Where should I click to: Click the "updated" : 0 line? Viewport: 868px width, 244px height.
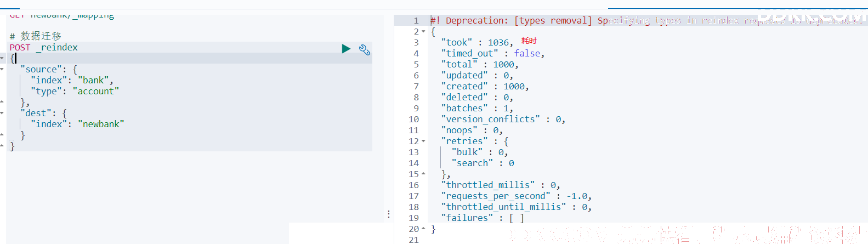(477, 75)
